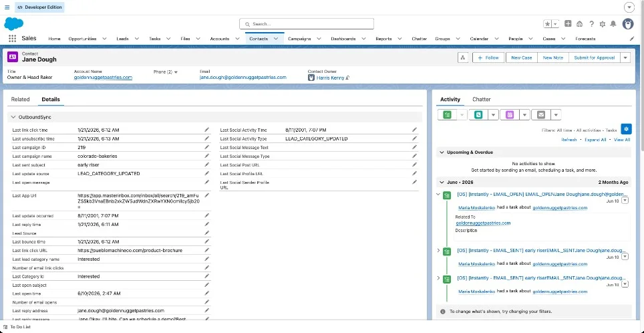644x333 pixels.
Task: Open the Global Actions plus icon
Action: pyautogui.click(x=568, y=24)
